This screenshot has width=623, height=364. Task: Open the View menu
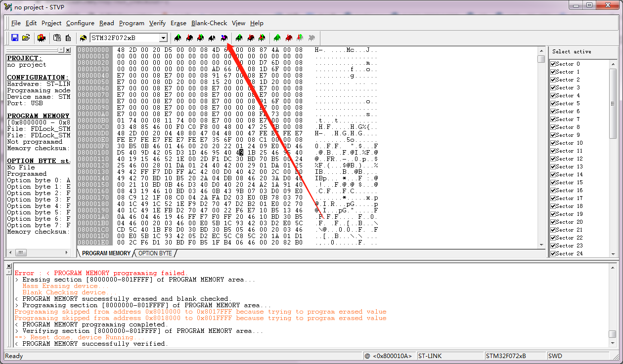pyautogui.click(x=238, y=23)
